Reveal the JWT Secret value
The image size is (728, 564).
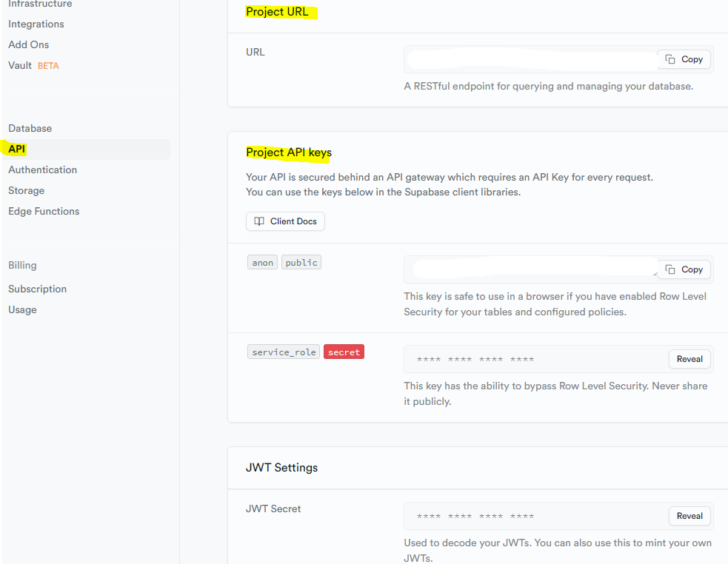point(689,516)
